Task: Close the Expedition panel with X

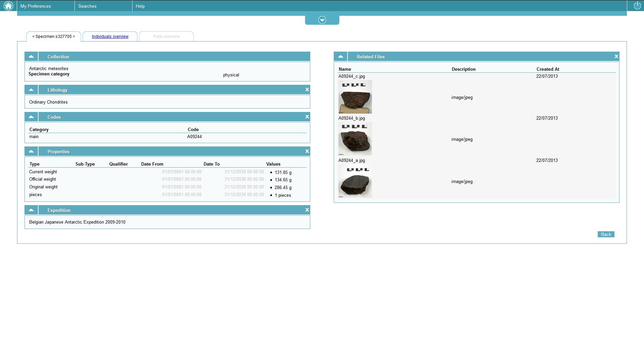Action: click(x=307, y=210)
